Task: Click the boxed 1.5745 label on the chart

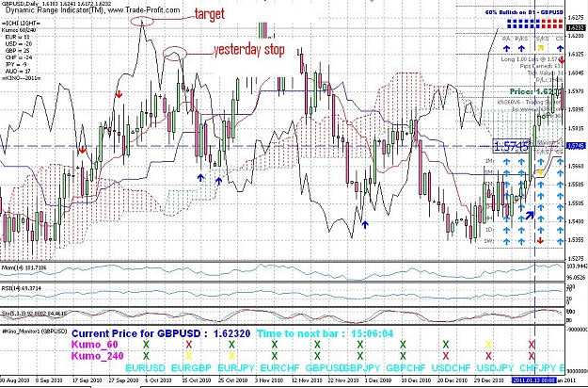Action: 512,146
